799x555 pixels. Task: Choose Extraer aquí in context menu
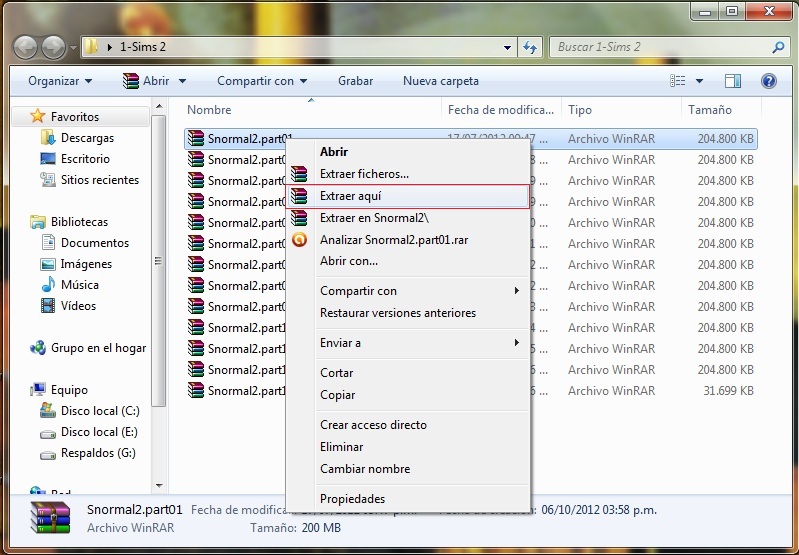click(x=408, y=196)
